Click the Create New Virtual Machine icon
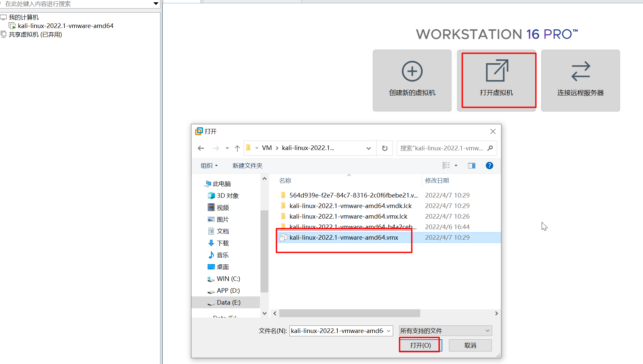The width and height of the screenshot is (643, 364). coord(412,71)
